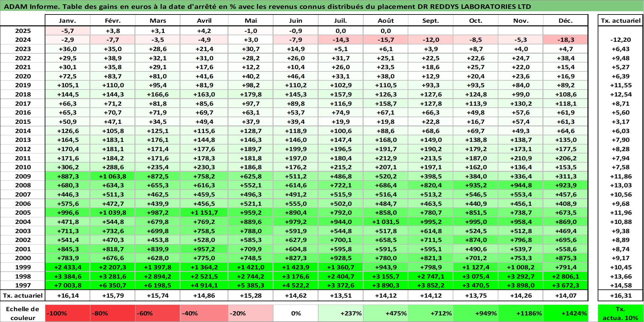This screenshot has height=322, width=644.
Task: Select cell -5,7 for January 2025
Action: point(67,31)
